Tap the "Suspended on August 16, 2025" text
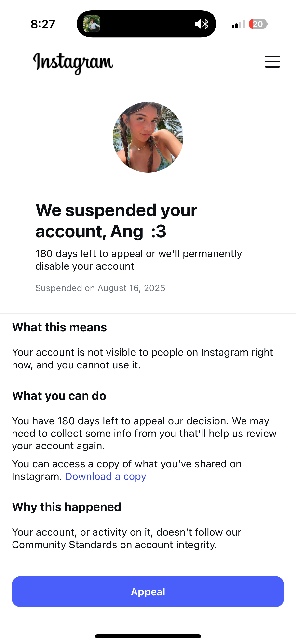This screenshot has height=644, width=296. tap(100, 288)
